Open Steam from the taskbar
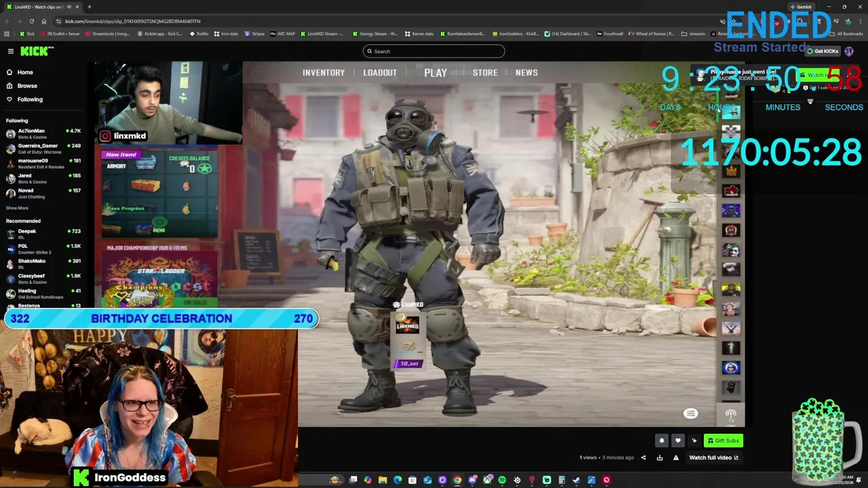 (576, 480)
